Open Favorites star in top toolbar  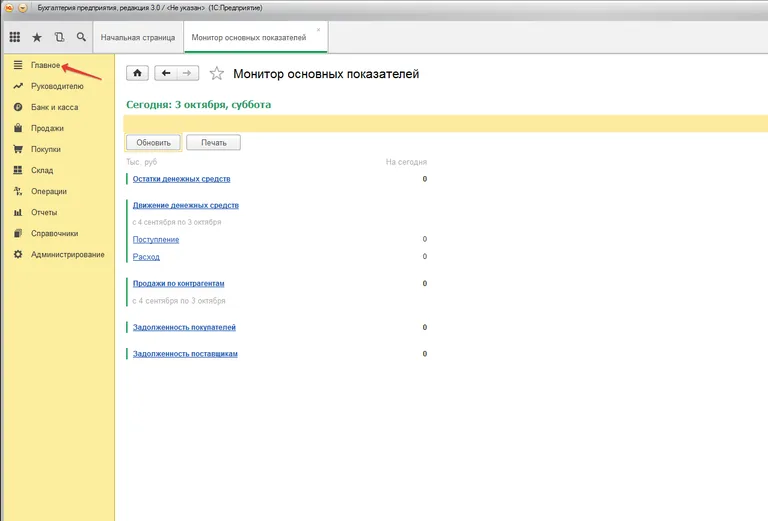[37, 37]
